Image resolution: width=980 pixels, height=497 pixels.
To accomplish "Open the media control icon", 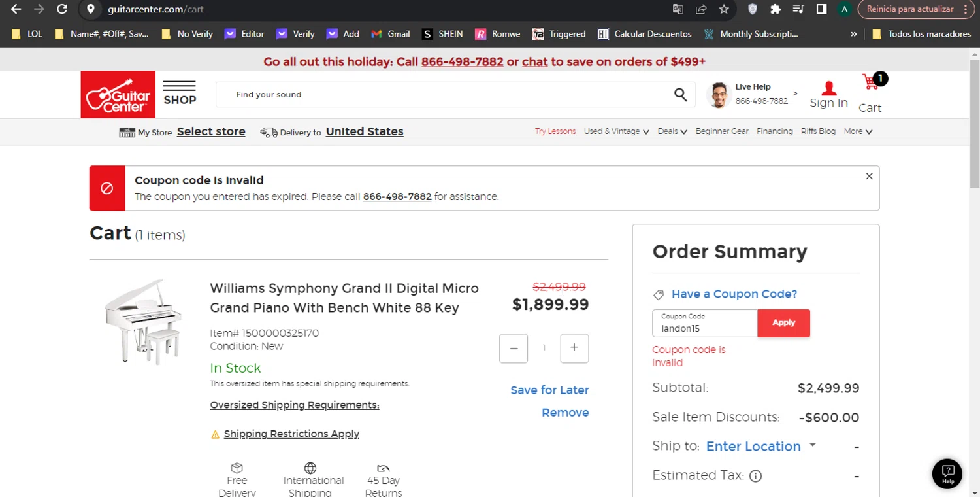I will point(798,9).
